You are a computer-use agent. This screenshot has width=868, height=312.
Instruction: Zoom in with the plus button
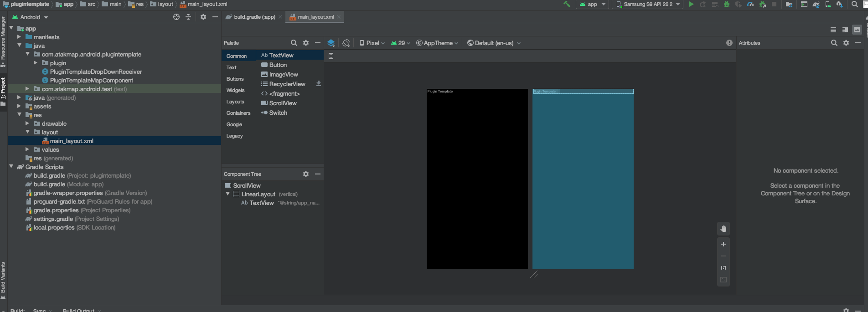coord(723,244)
